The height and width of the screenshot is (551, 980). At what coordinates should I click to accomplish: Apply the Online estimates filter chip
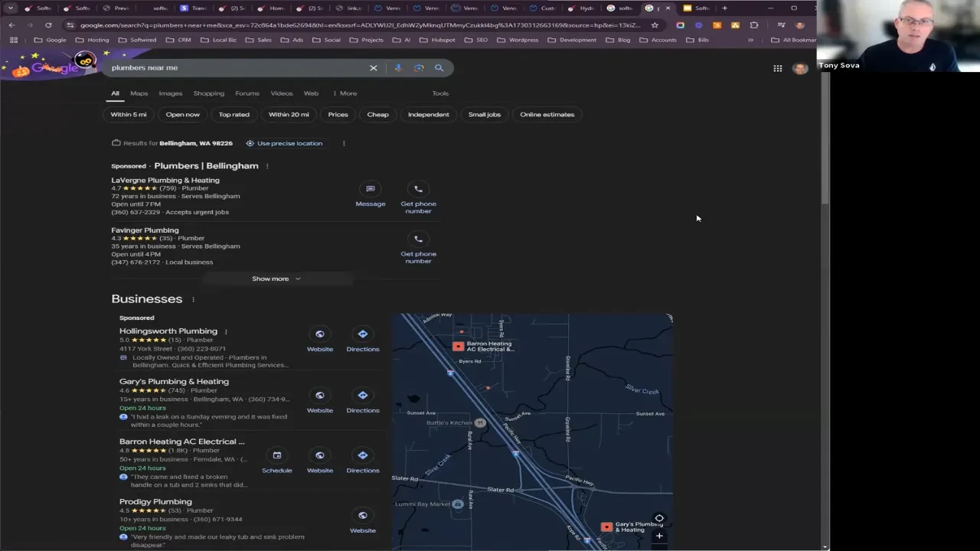[x=547, y=115]
